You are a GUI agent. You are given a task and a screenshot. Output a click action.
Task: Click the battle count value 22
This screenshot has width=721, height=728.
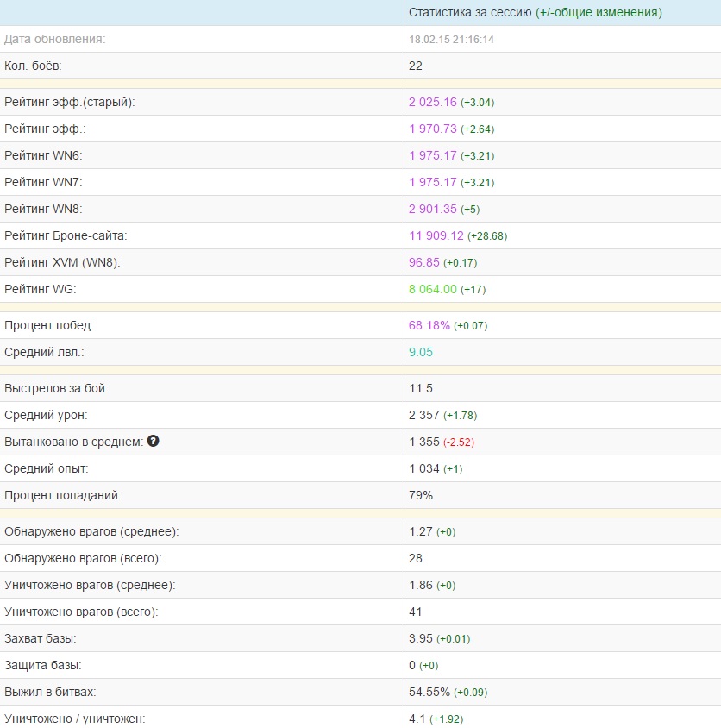tap(416, 66)
